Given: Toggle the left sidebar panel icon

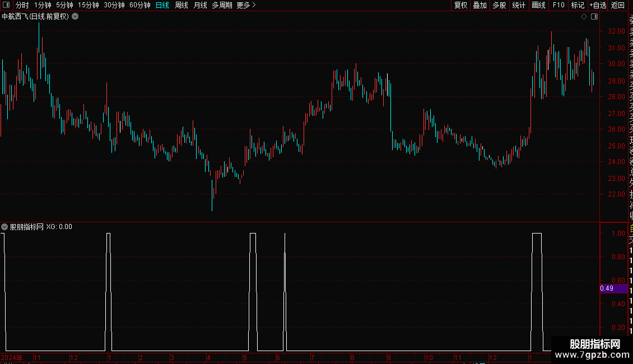Looking at the screenshot, I should 6,5.
